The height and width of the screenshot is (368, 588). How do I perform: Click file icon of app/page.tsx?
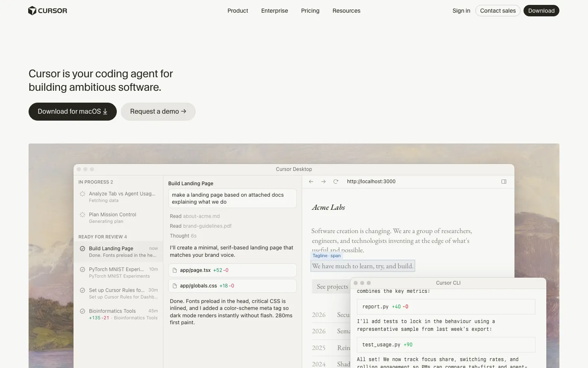175,270
